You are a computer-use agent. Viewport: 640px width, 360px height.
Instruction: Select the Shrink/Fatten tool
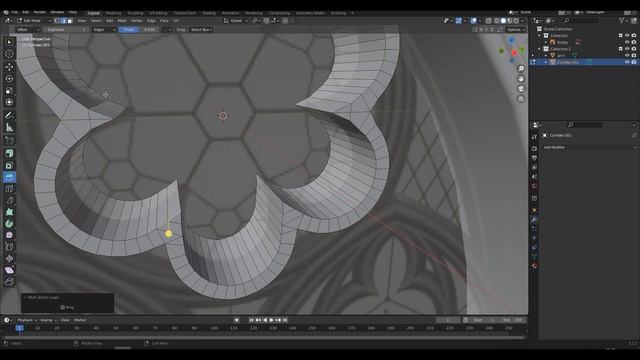point(9,258)
